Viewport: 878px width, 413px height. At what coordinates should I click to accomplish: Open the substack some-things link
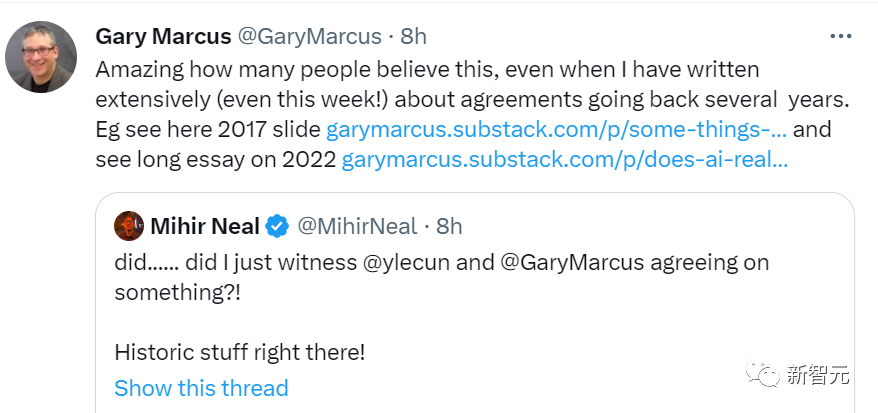point(556,130)
